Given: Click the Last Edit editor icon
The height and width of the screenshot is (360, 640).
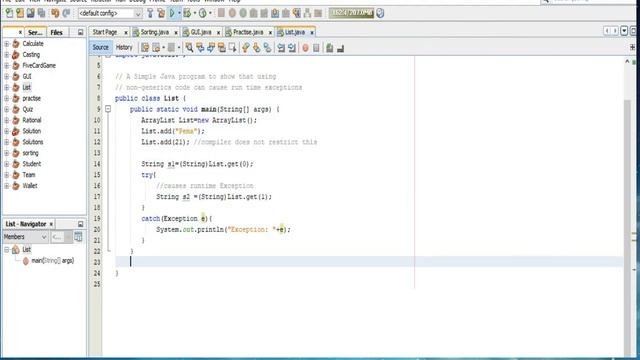Looking at the screenshot, I should click(145, 48).
